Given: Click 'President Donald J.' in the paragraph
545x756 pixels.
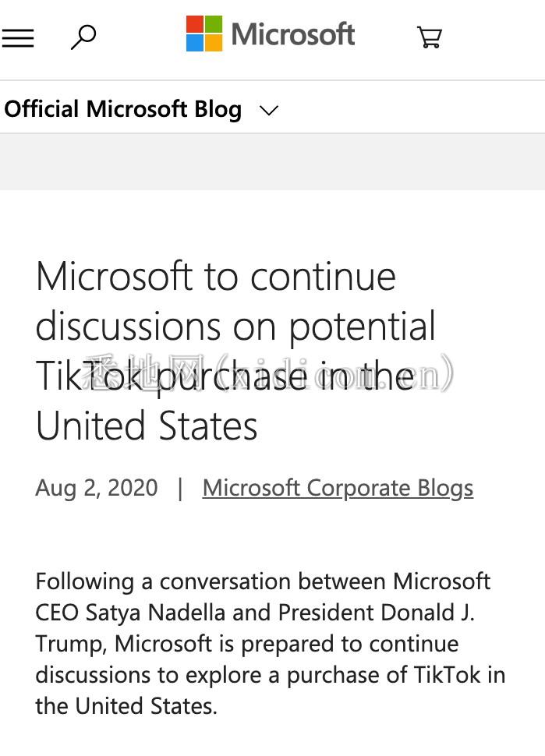Looking at the screenshot, I should tap(376, 613).
